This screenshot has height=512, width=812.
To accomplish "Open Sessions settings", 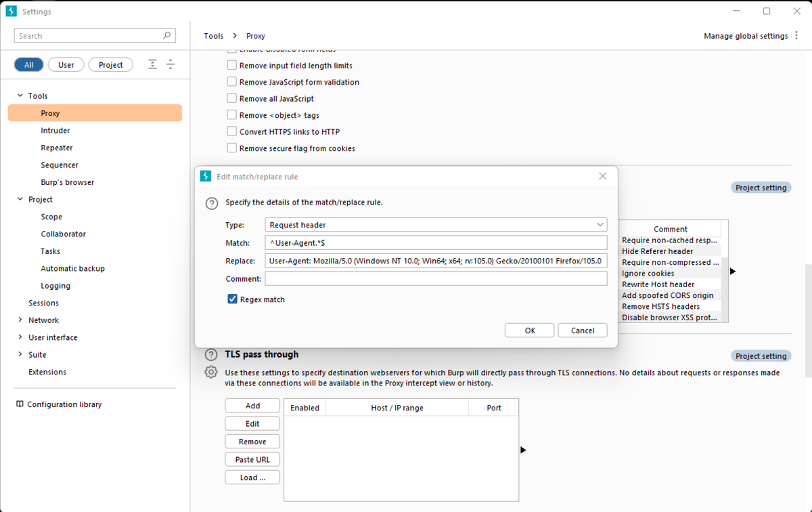I will (43, 303).
